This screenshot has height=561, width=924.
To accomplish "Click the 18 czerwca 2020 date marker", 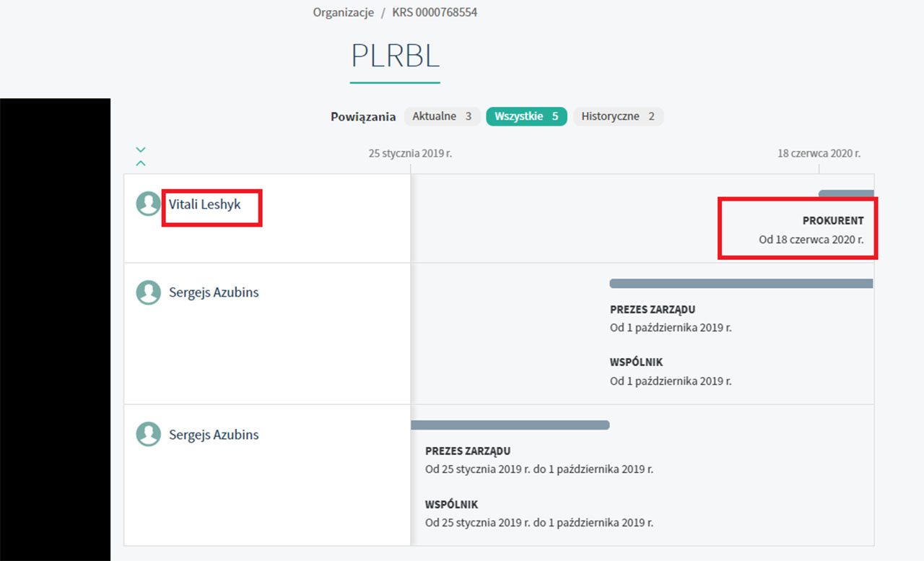I will point(819,153).
